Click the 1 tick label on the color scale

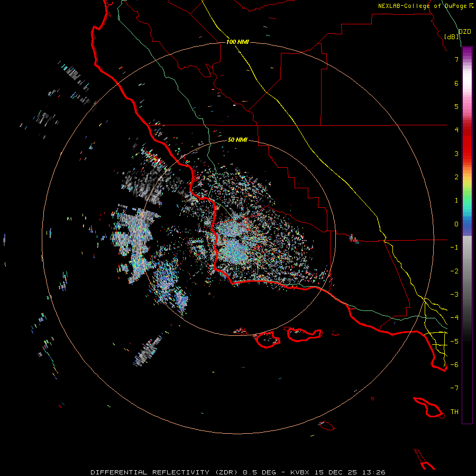click(456, 200)
